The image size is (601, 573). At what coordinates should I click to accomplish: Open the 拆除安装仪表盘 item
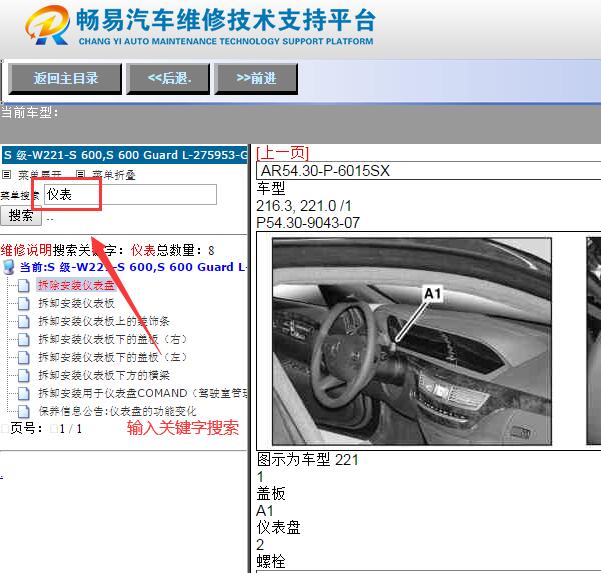[x=76, y=285]
